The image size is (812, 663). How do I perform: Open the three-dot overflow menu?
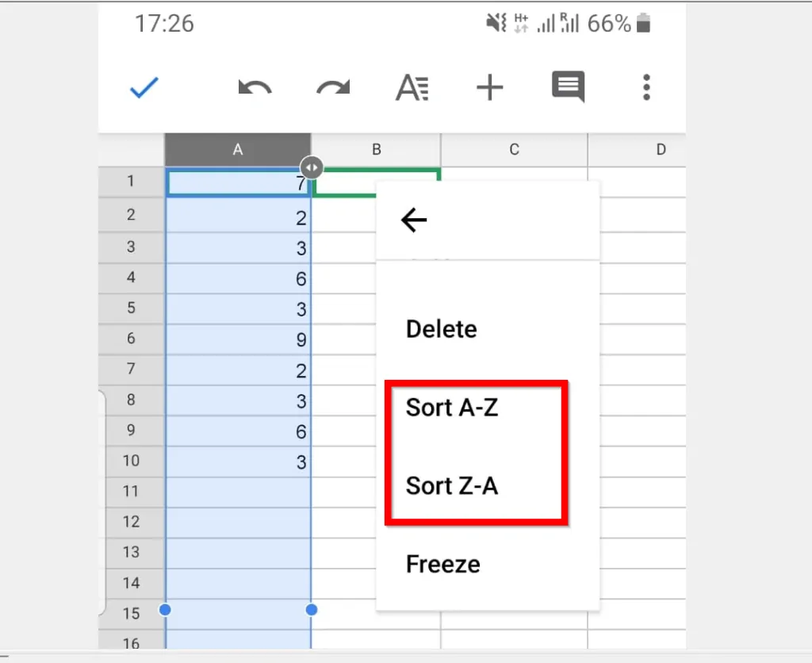coord(646,88)
